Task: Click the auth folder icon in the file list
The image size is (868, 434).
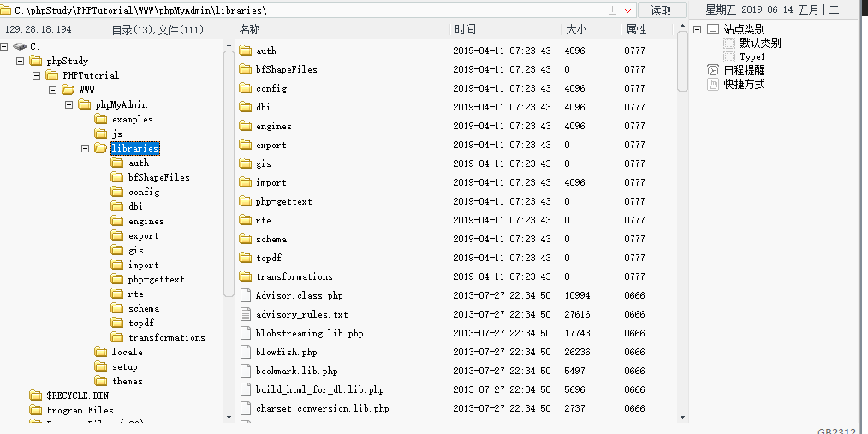Action: (246, 51)
